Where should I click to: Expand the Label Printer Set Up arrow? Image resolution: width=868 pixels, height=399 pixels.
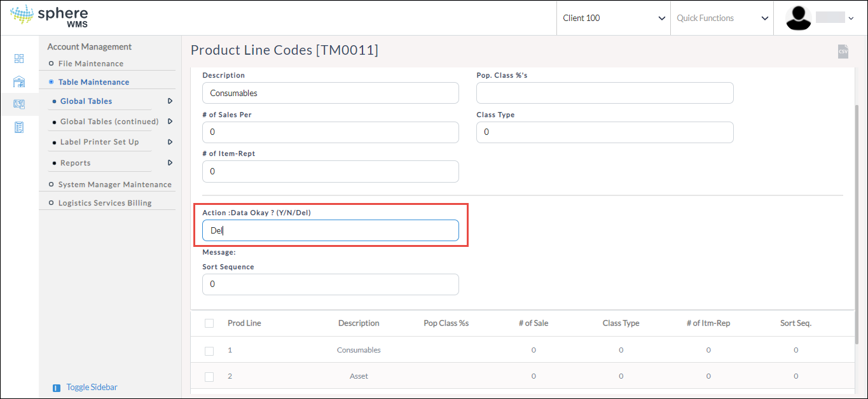click(170, 142)
